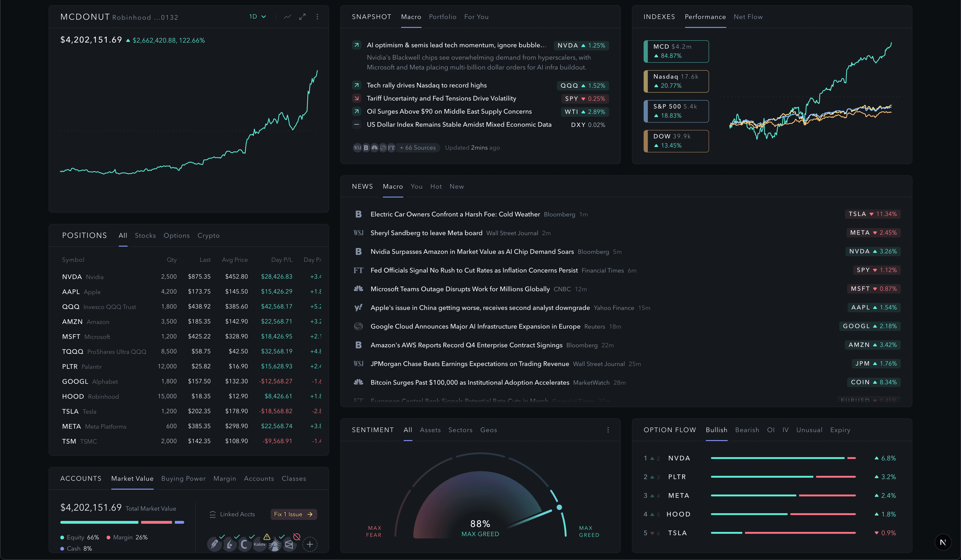Click the yellow warning triangle above Kalshi

click(x=267, y=537)
